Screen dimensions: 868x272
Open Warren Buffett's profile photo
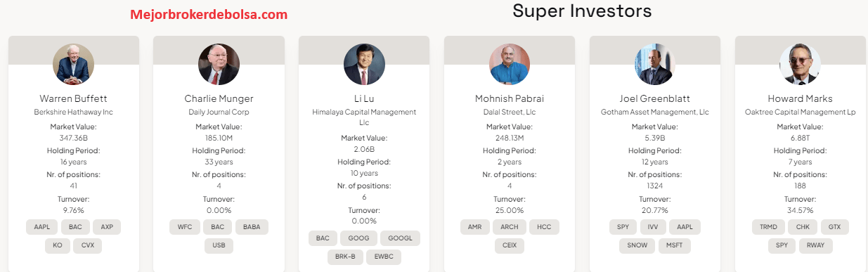tap(73, 65)
